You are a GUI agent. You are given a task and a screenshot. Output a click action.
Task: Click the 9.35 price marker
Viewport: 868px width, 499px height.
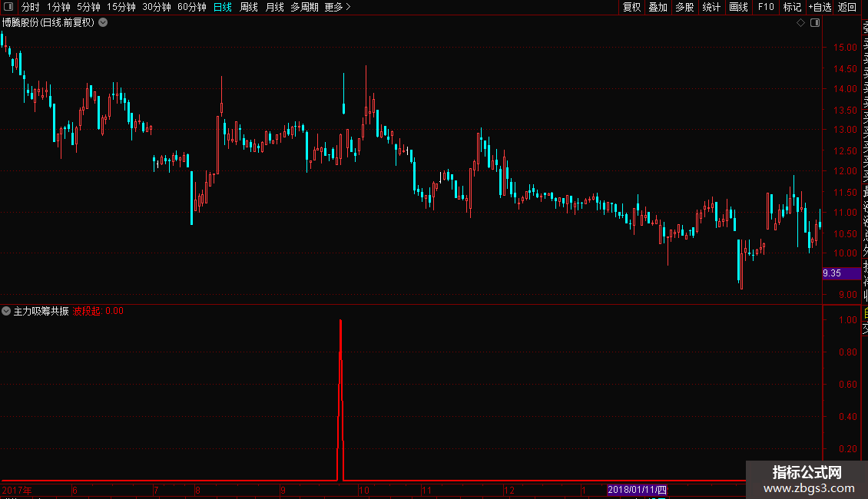click(841, 273)
